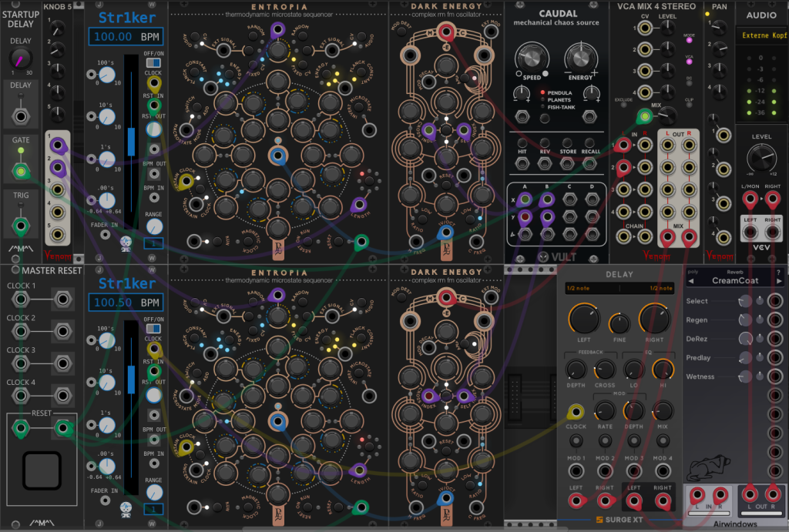Image resolution: width=789 pixels, height=532 pixels.
Task: Click the Vult logo on Caudal
Action: [556, 257]
